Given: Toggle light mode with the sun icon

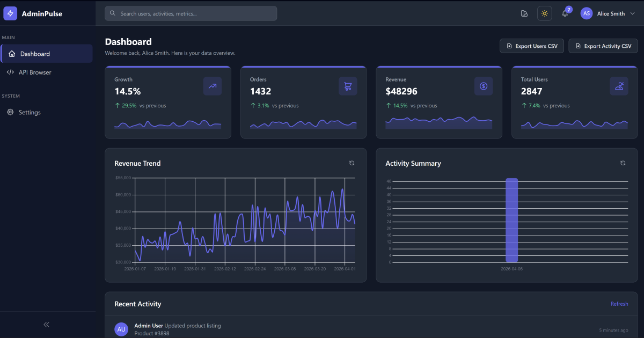Looking at the screenshot, I should click(544, 13).
